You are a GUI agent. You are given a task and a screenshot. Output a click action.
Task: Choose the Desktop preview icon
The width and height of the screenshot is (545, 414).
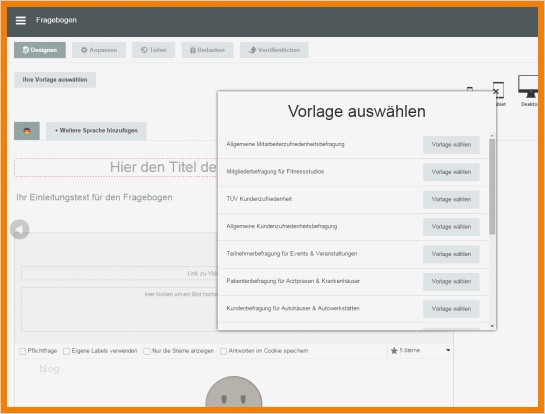(x=529, y=90)
